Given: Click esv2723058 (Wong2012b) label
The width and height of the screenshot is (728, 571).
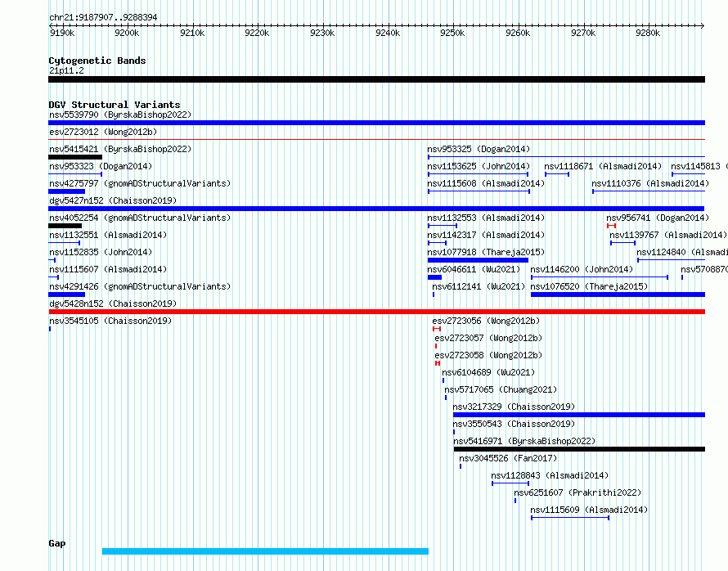Looking at the screenshot, I should click(488, 355).
